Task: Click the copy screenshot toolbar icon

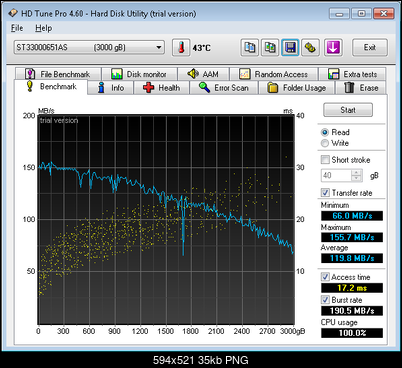Action: click(270, 47)
